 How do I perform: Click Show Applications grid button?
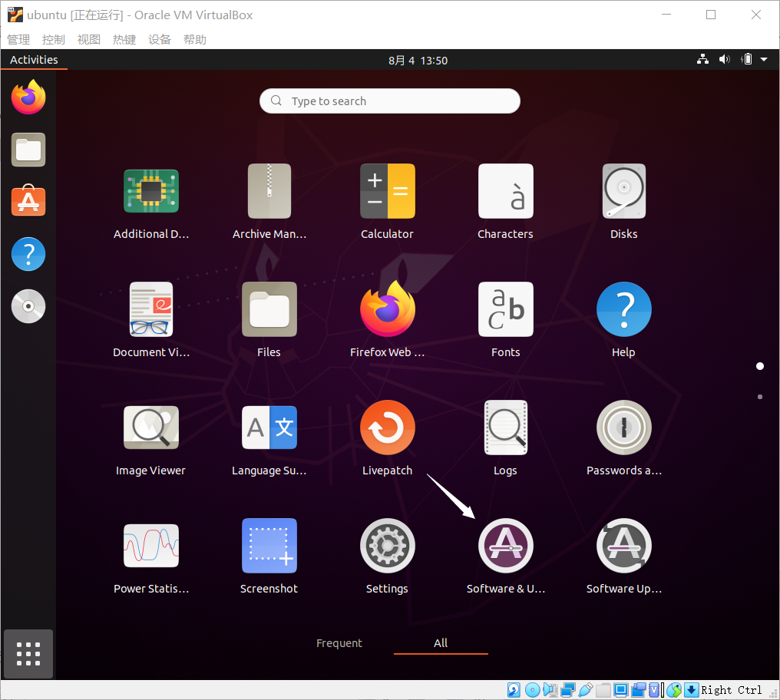[x=28, y=654]
